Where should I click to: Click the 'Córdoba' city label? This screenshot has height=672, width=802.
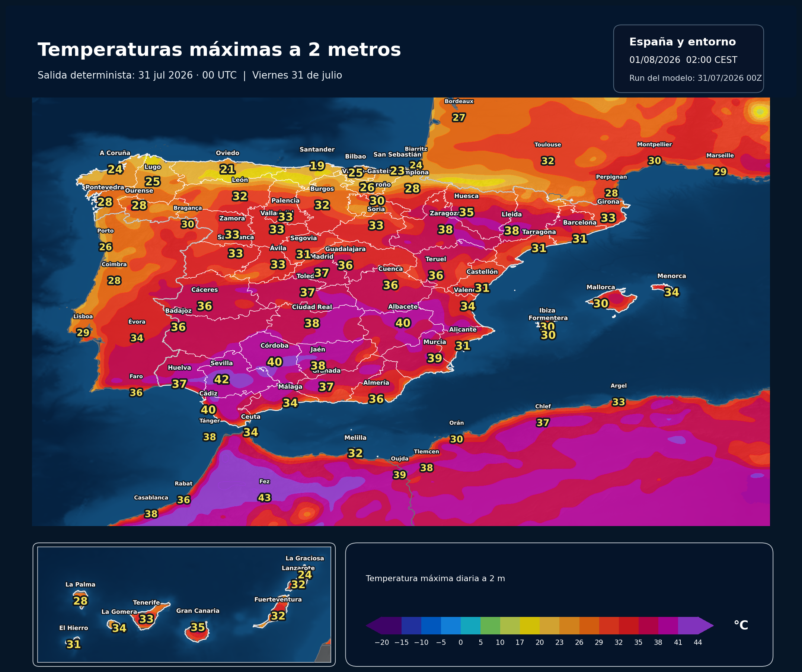[x=274, y=345]
